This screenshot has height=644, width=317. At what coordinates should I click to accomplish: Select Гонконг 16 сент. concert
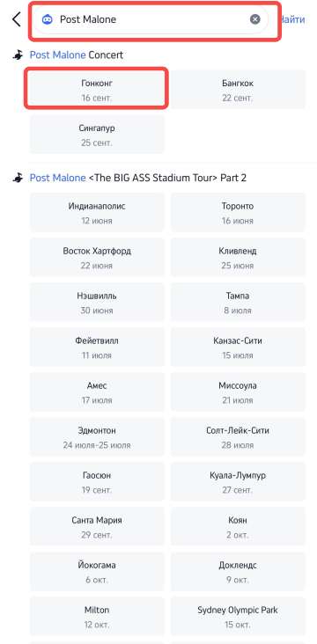97,91
